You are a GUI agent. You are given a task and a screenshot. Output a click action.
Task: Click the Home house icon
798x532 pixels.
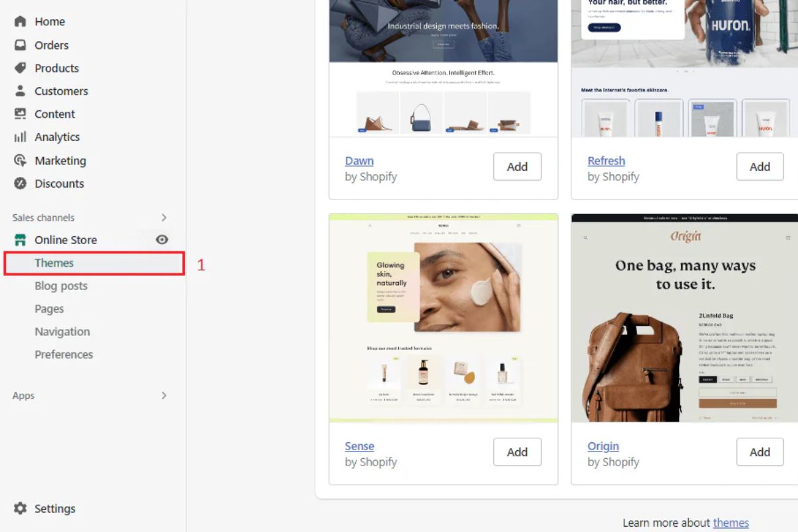[x=20, y=21]
